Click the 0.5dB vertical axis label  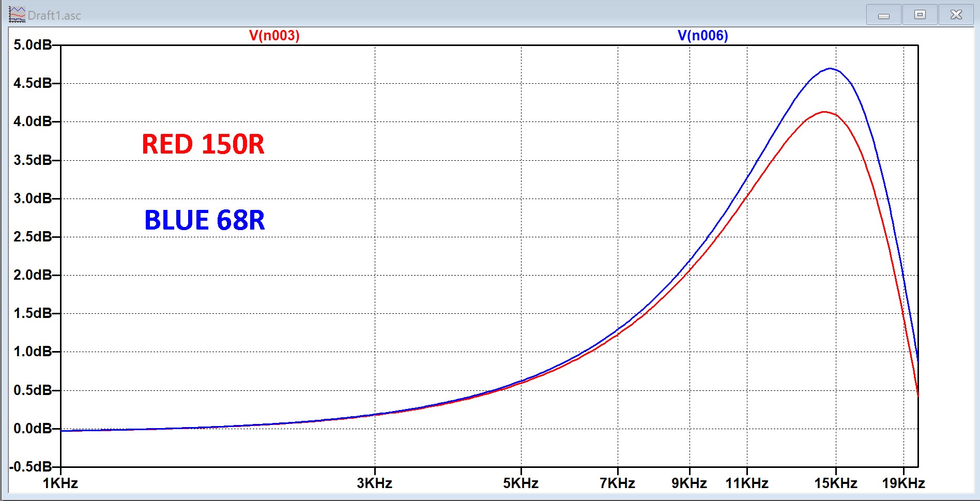pos(33,390)
